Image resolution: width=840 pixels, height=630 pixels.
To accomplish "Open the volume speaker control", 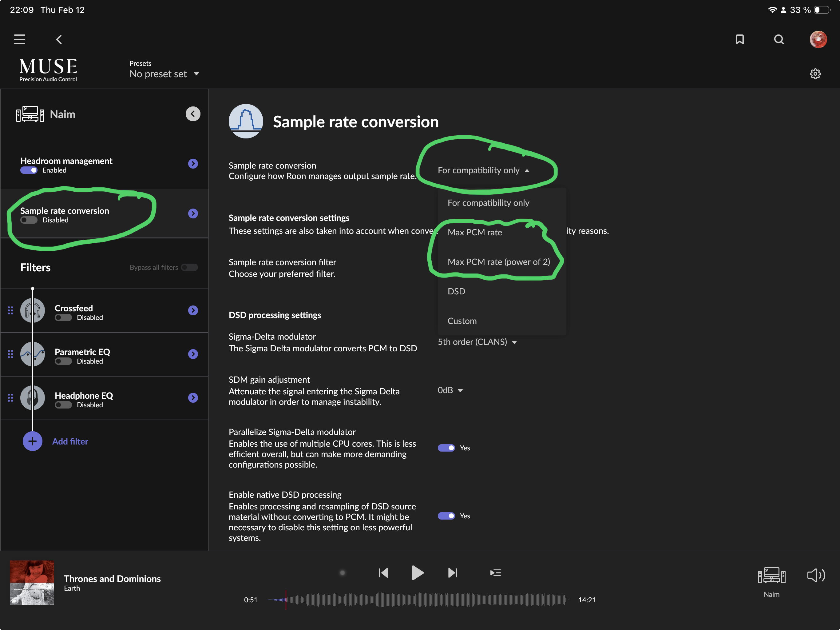I will (x=816, y=575).
